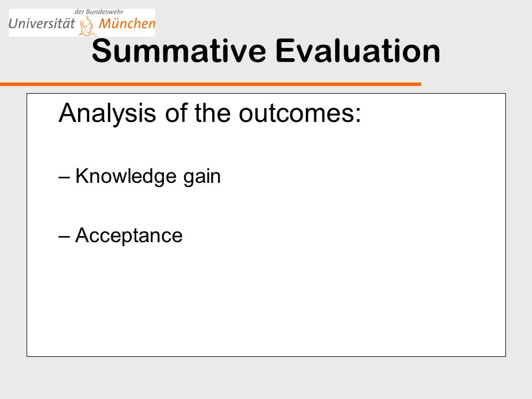Screen dimensions: 532x399
Task: Click the dash before "Knowledge gain"
Action: pyautogui.click(x=64, y=177)
